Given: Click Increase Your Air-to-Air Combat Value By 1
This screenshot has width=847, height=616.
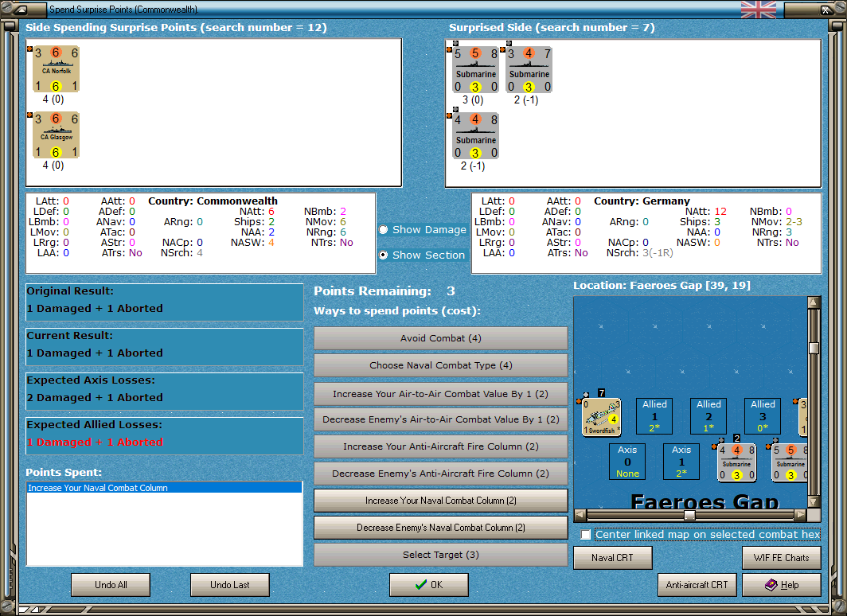Looking at the screenshot, I should [x=441, y=394].
